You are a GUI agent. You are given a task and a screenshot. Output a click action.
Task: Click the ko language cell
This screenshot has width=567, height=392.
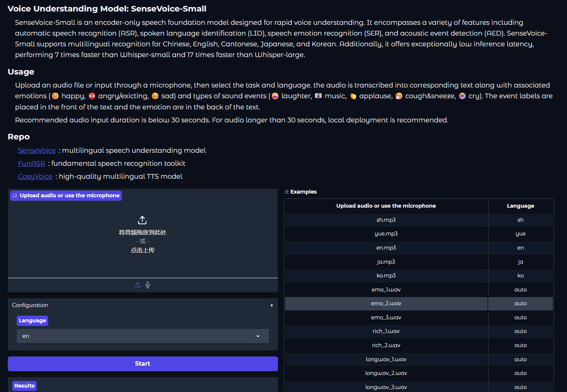click(x=521, y=276)
